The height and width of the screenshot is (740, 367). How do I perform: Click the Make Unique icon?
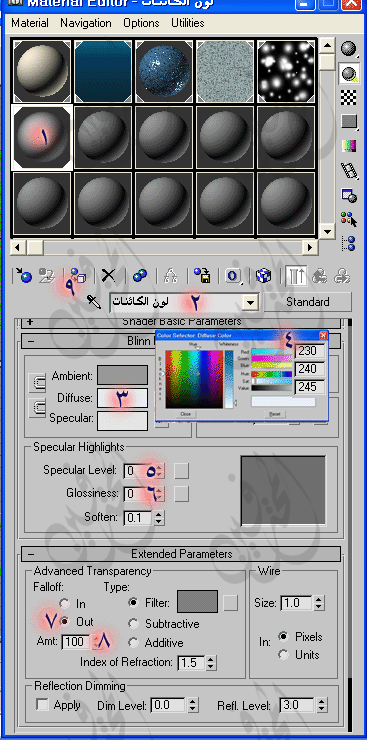pyautogui.click(x=170, y=276)
